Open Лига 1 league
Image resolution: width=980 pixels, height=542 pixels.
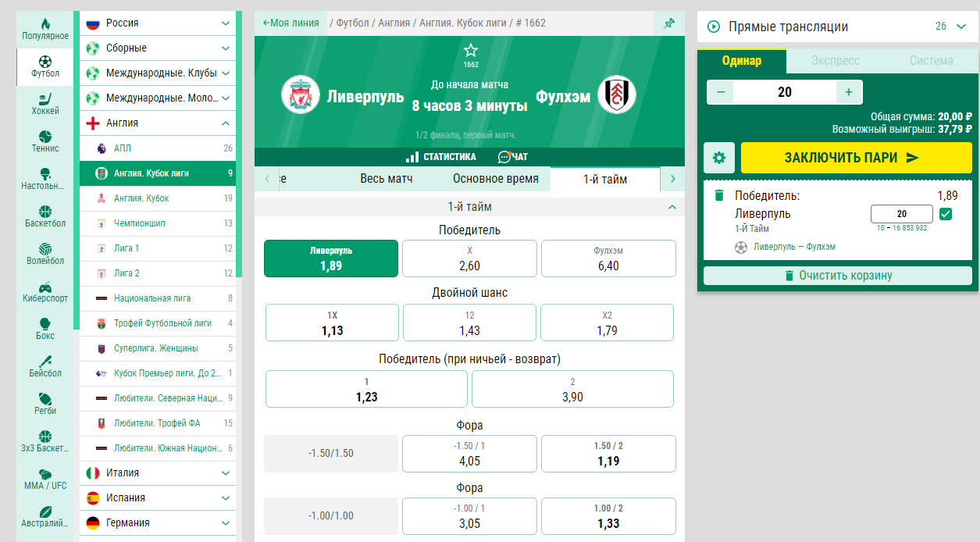click(x=158, y=248)
